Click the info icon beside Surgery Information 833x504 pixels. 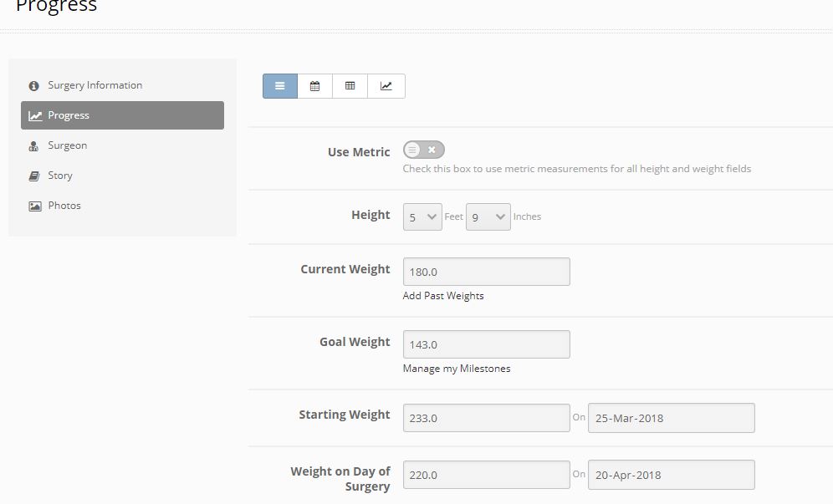point(34,85)
